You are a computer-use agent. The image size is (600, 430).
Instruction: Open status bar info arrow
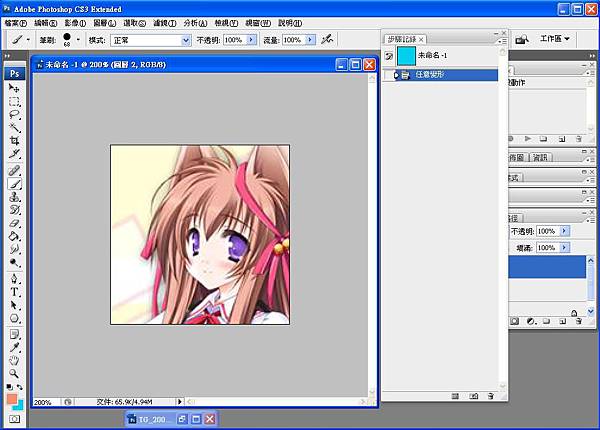pyautogui.click(x=179, y=402)
